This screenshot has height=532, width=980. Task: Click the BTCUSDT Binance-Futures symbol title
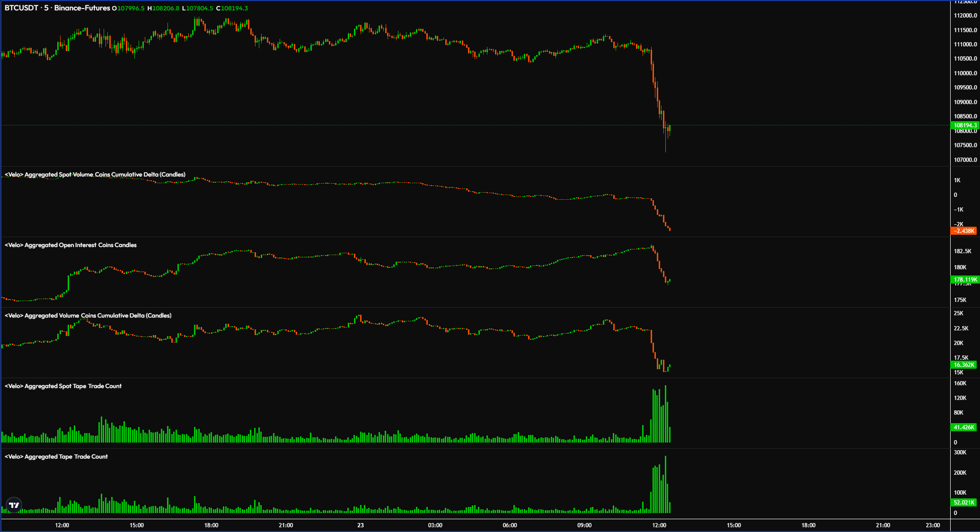tap(57, 8)
